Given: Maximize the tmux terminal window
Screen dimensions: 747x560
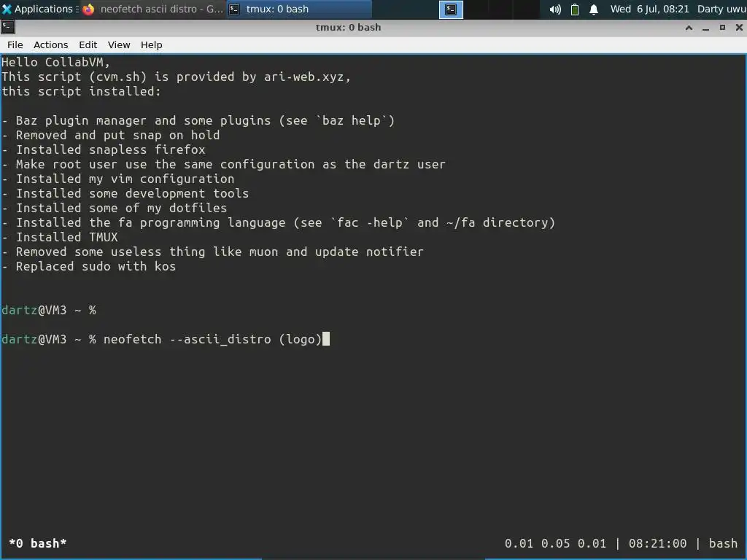Looking at the screenshot, I should point(722,28).
